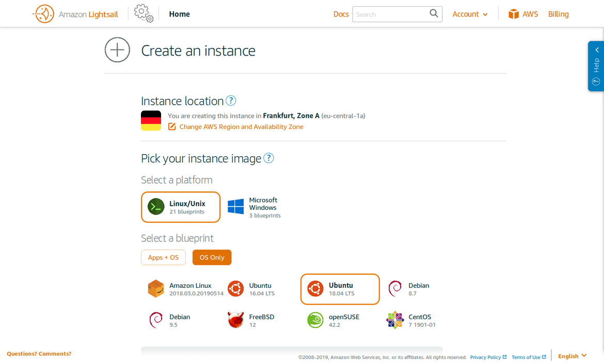Click the Debian 9.5 swirl icon
The width and height of the screenshot is (604, 364).
(x=156, y=320)
